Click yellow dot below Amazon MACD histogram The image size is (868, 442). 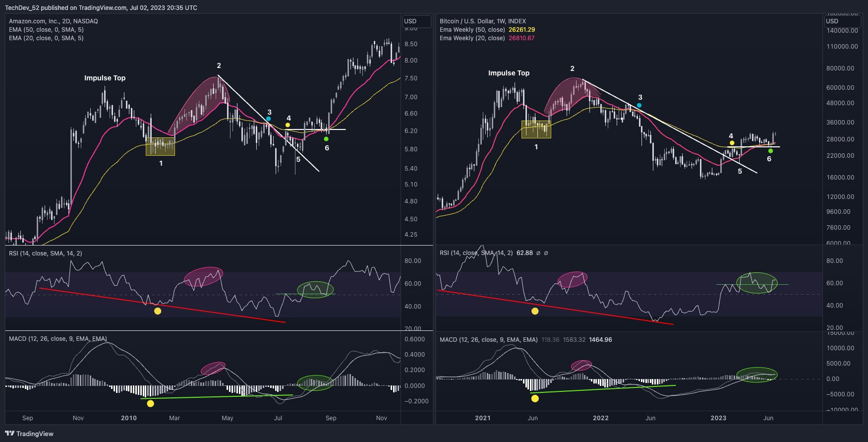[x=151, y=404]
